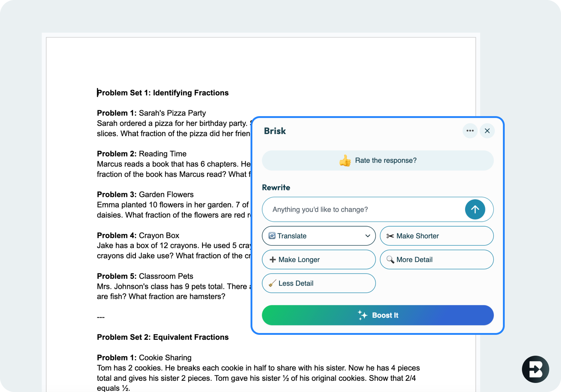The height and width of the screenshot is (392, 561).
Task: Open the three-dots more options menu
Action: [x=470, y=131]
